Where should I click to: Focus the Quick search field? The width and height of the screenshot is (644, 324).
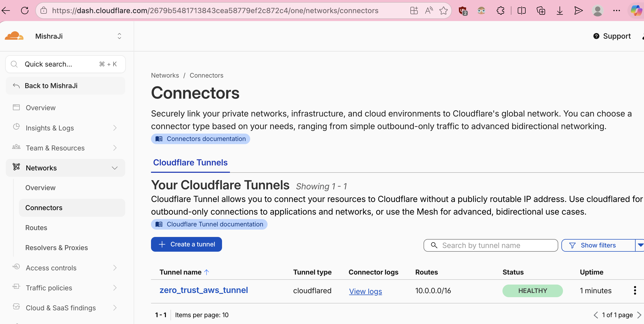pos(66,64)
